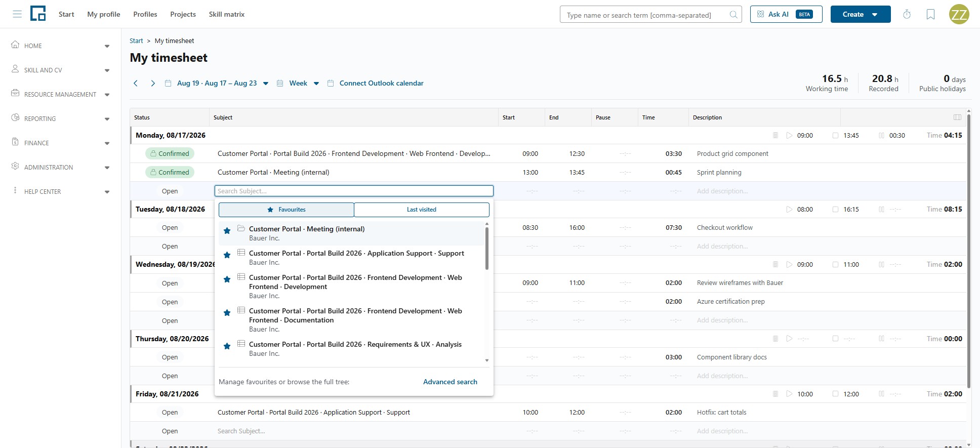This screenshot has width=980, height=448.
Task: Open the ZZ user avatar
Action: coord(959,14)
